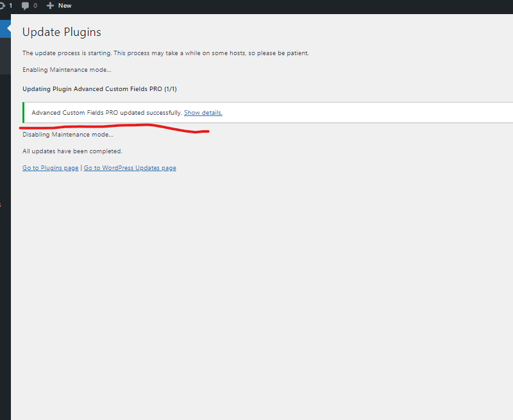
Task: Open the New content menu
Action: point(59,6)
